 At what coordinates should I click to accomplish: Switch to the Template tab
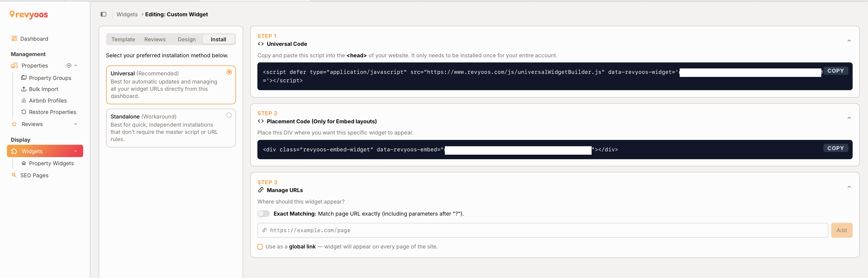click(123, 39)
